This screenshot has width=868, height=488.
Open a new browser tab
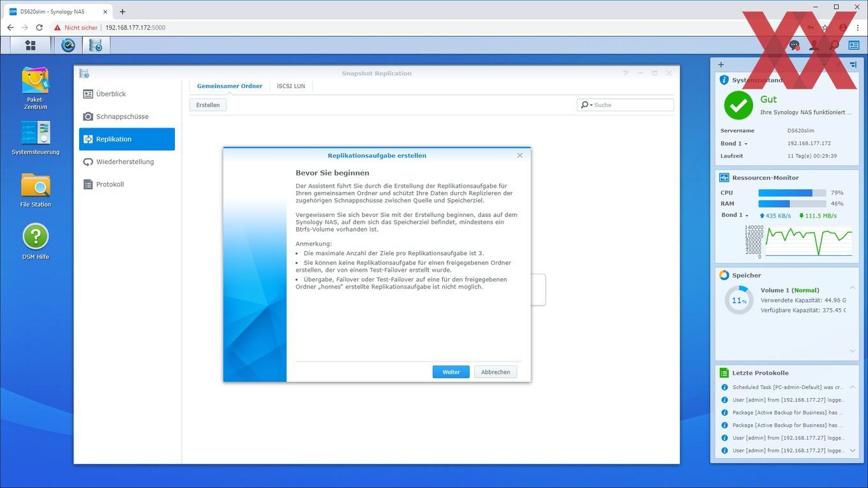(x=123, y=11)
